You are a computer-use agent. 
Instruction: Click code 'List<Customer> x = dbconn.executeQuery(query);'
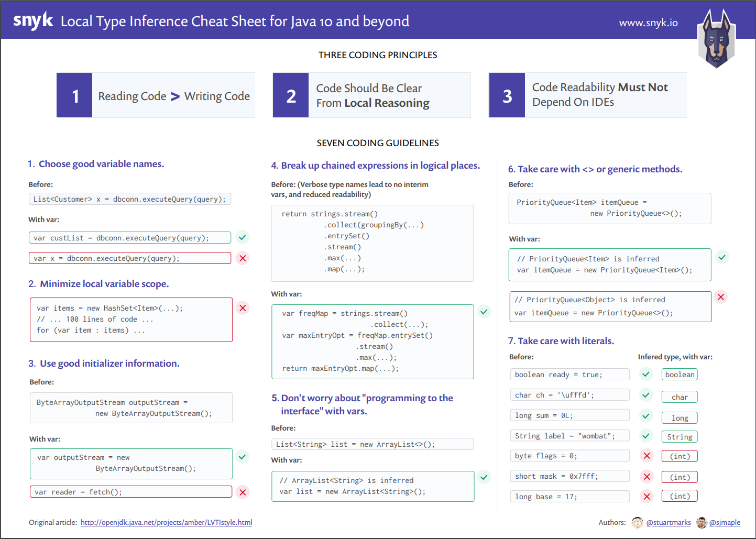(x=130, y=199)
